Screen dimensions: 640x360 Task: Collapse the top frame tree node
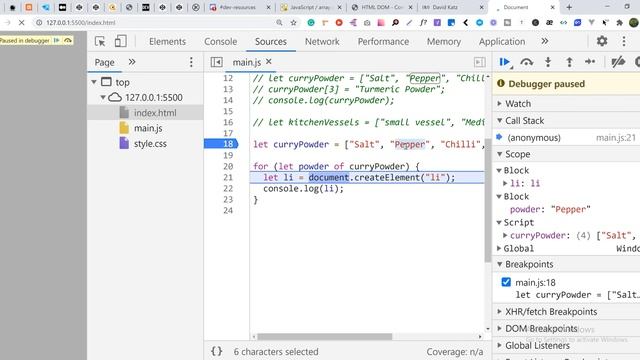[94, 82]
